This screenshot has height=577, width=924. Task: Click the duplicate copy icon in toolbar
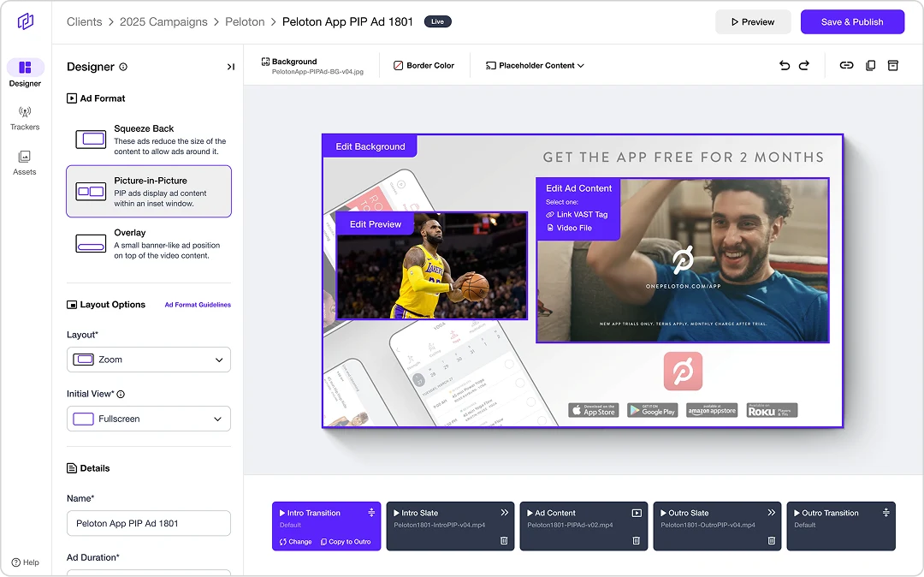(x=870, y=65)
